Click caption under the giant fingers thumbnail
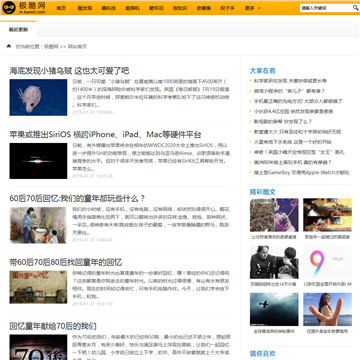This screenshot has width=360, height=360. click(x=327, y=331)
